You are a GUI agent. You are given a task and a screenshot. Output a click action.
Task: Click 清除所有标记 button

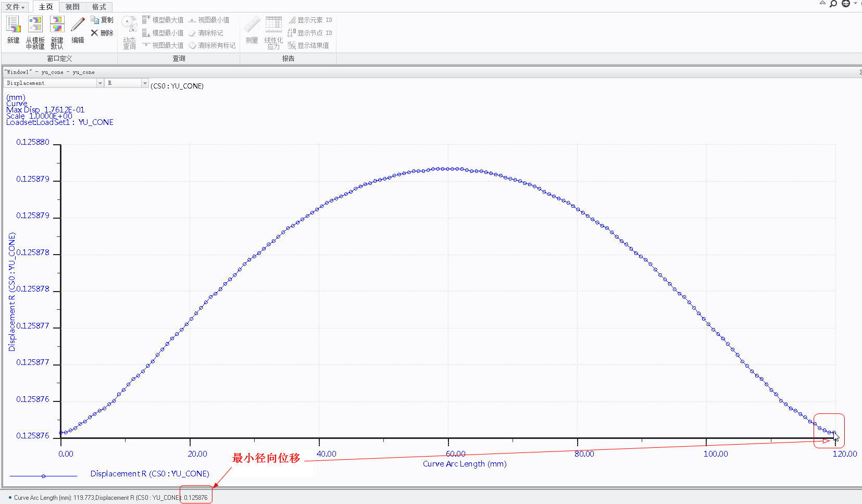(212, 45)
